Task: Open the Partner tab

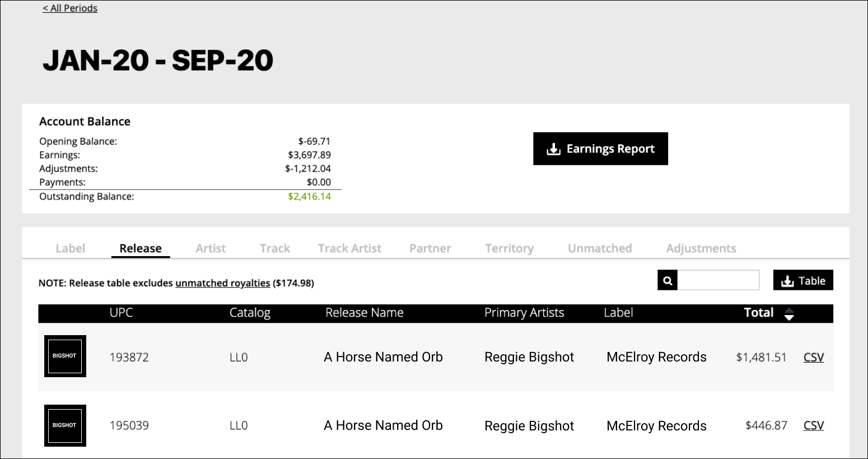Action: (x=430, y=248)
